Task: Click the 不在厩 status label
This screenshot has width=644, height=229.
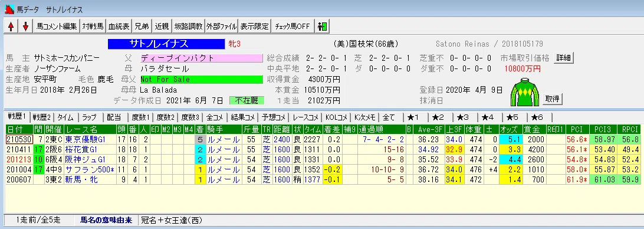Action: (247, 100)
